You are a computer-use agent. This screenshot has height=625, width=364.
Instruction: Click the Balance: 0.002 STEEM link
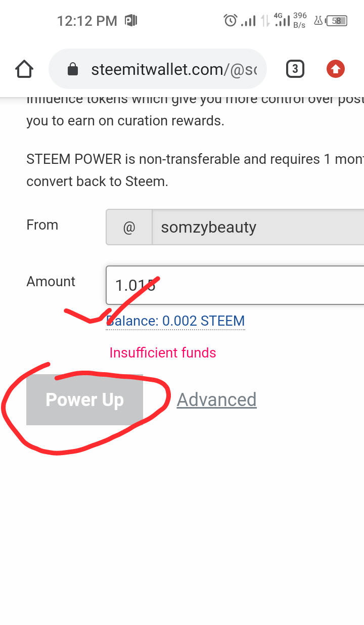click(175, 321)
